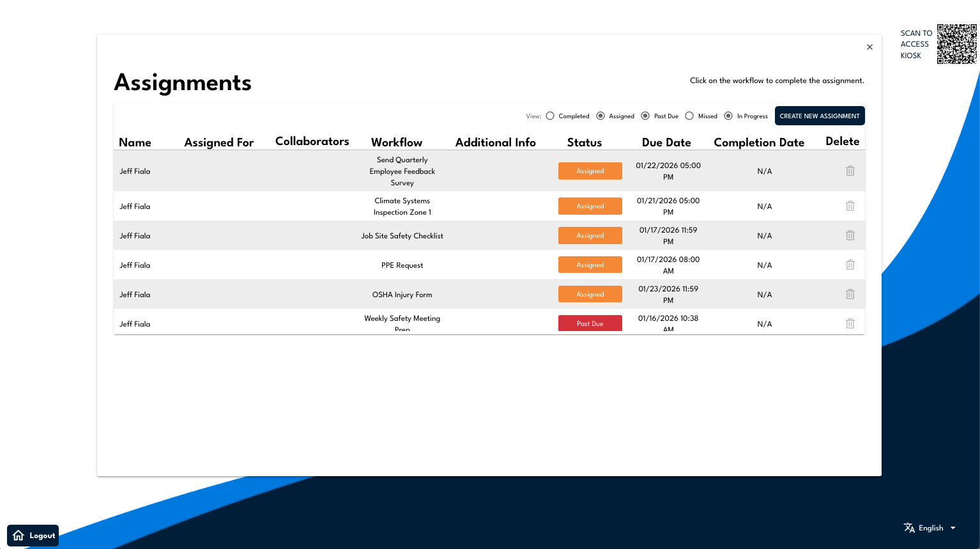Select the Completed view radio button
The image size is (980, 549).
pos(550,116)
